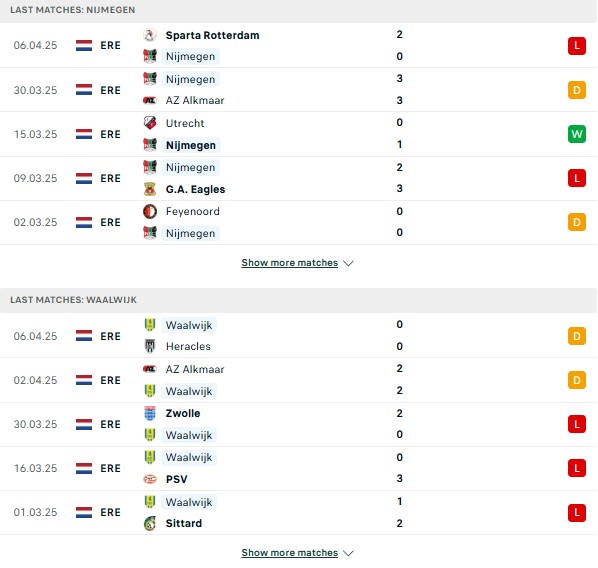Click the Feyenoord club crest

point(150,211)
